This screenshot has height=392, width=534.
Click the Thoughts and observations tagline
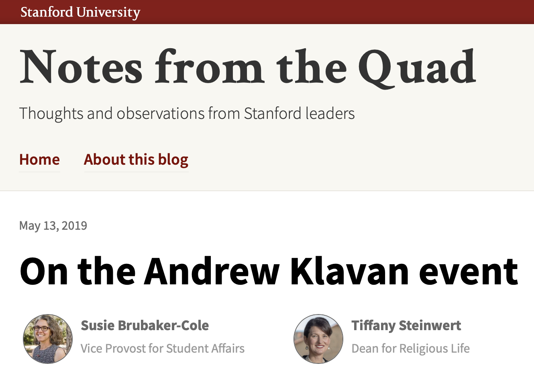pyautogui.click(x=187, y=114)
